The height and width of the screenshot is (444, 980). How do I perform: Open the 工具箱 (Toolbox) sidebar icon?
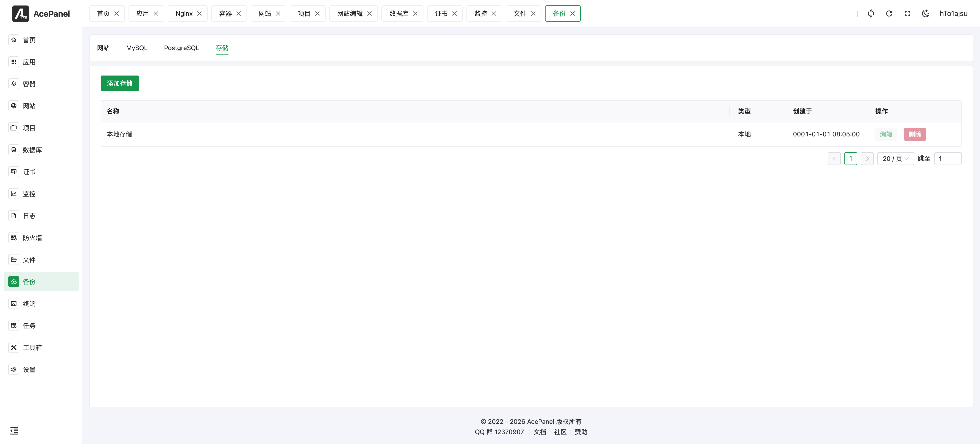click(14, 347)
